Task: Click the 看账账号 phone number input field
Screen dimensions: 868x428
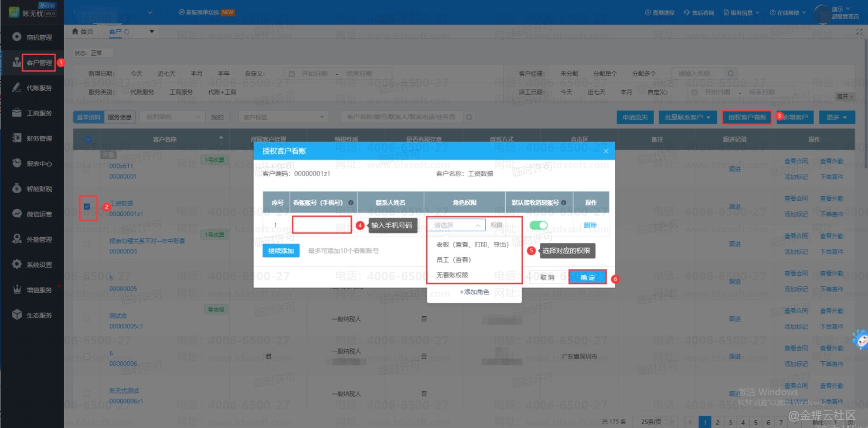Action: (x=322, y=225)
